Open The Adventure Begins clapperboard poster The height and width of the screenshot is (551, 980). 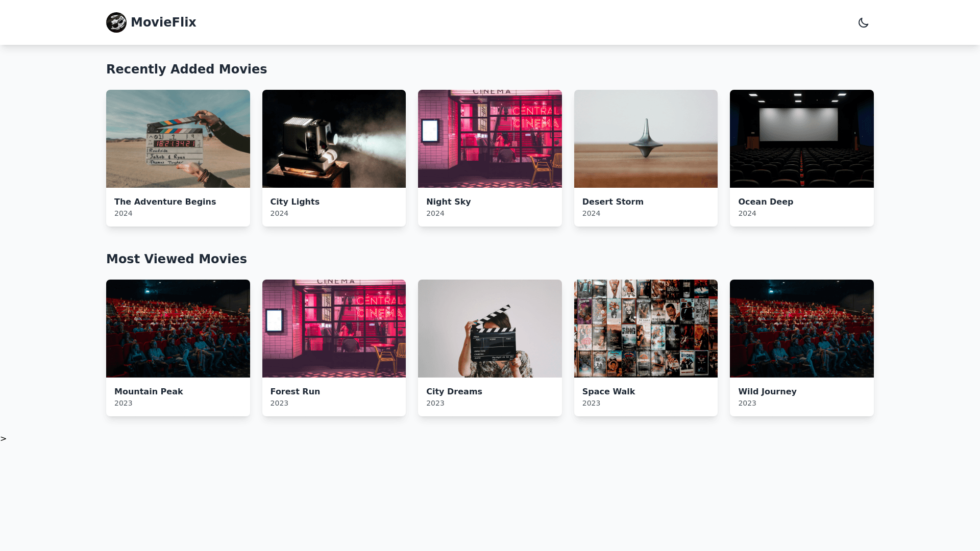pos(178,139)
